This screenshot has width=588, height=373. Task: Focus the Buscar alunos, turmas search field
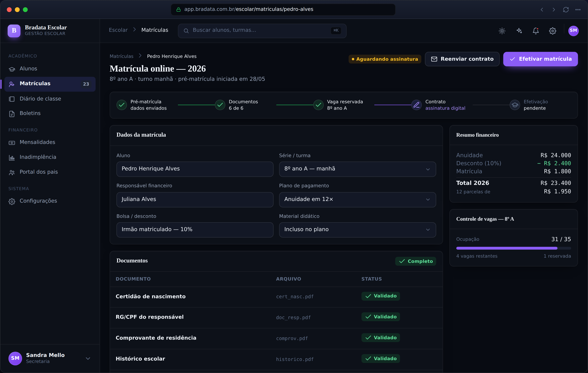tap(262, 31)
